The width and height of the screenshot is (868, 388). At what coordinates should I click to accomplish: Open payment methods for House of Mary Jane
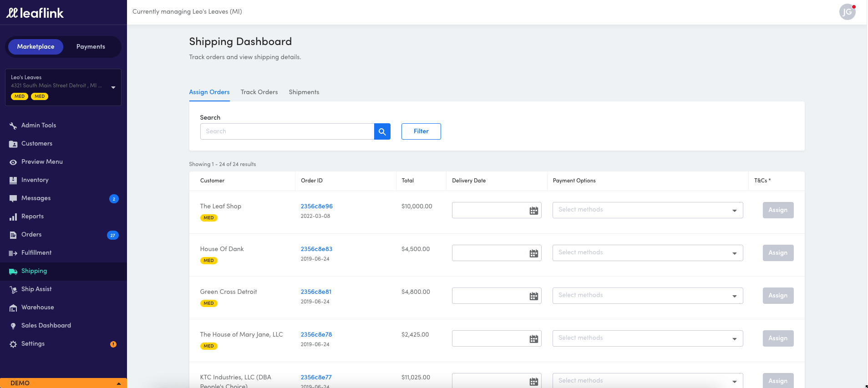648,338
